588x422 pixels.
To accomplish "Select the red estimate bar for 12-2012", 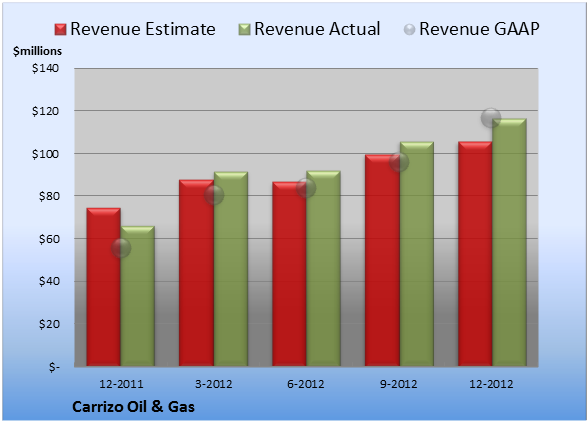I will click(475, 254).
